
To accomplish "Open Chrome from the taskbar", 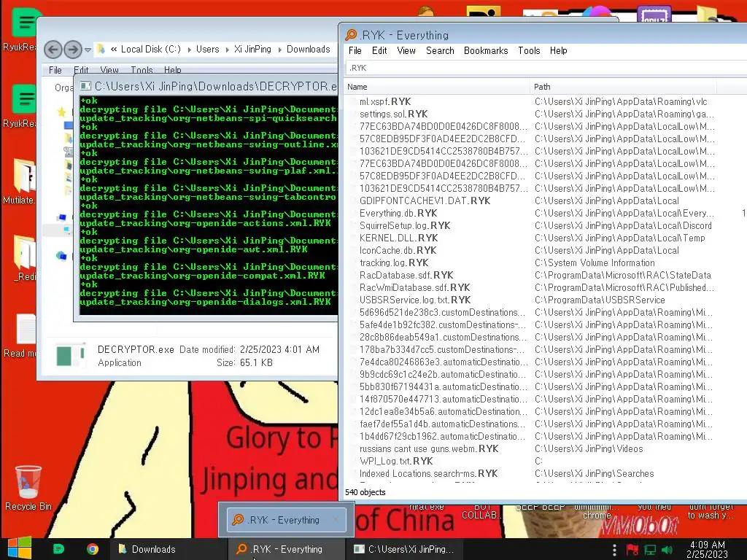I will (x=93, y=549).
